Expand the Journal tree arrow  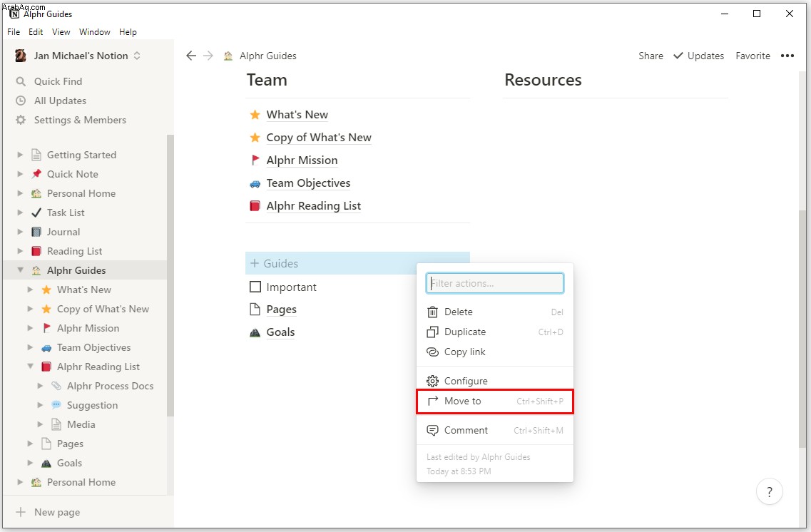tap(20, 232)
